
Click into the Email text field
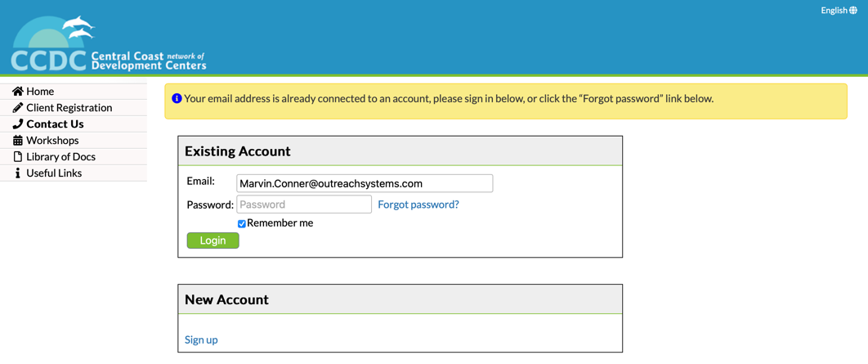click(365, 183)
